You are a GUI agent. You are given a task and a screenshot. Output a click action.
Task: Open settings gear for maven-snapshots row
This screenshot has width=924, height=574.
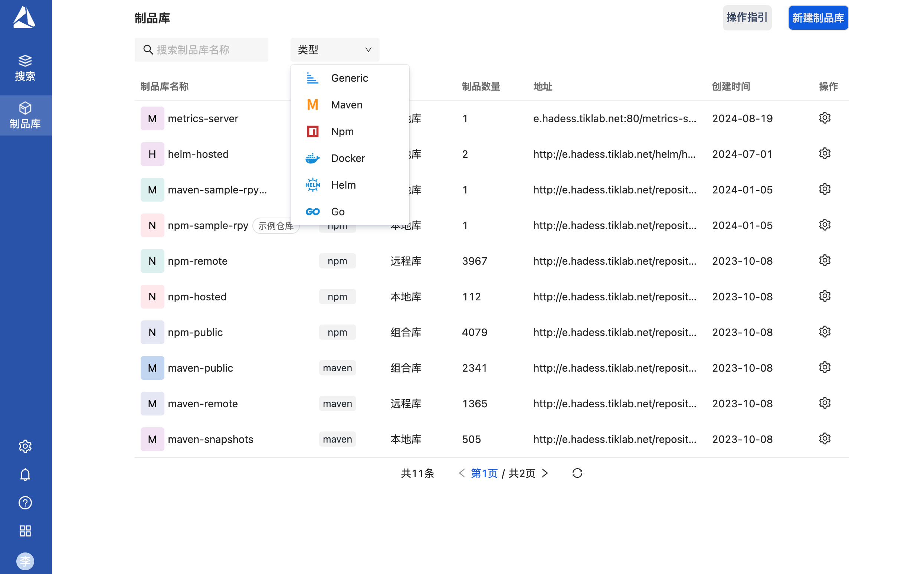coord(824,438)
